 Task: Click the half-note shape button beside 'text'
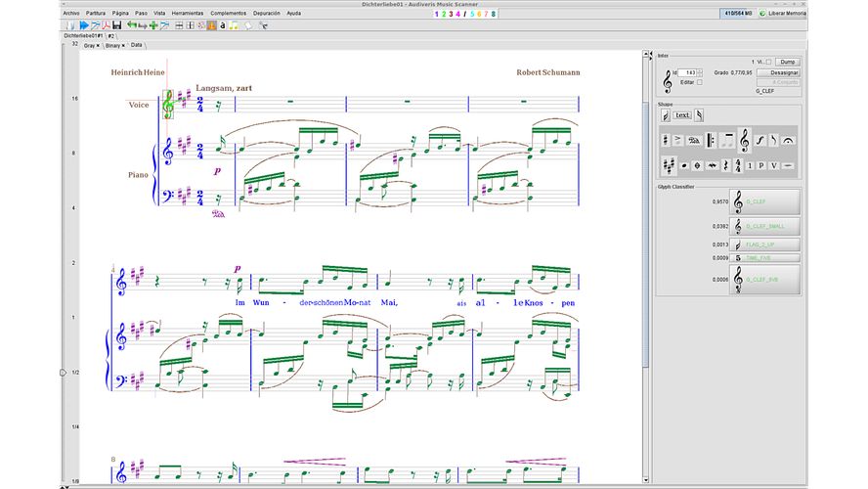point(666,115)
